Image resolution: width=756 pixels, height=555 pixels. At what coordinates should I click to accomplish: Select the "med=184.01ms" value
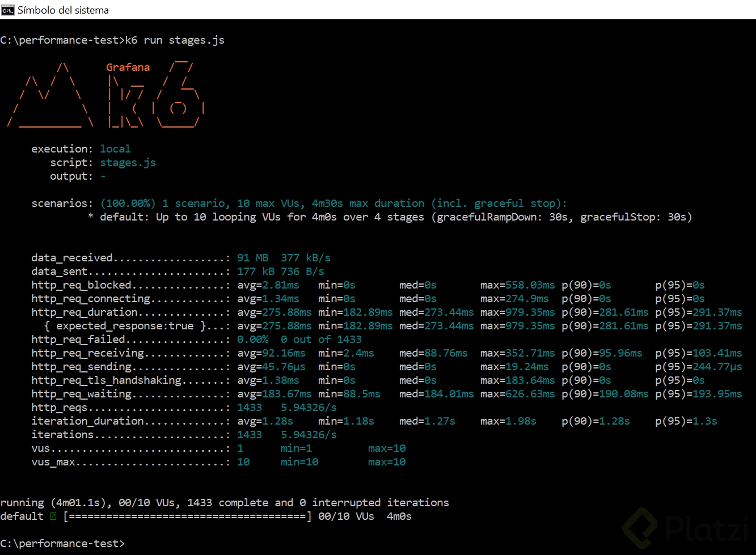(x=437, y=394)
